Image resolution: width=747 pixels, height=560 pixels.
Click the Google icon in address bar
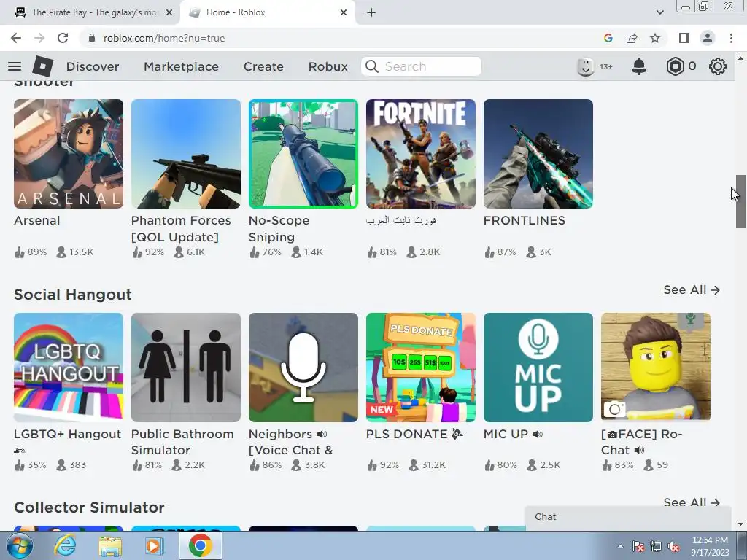point(608,38)
